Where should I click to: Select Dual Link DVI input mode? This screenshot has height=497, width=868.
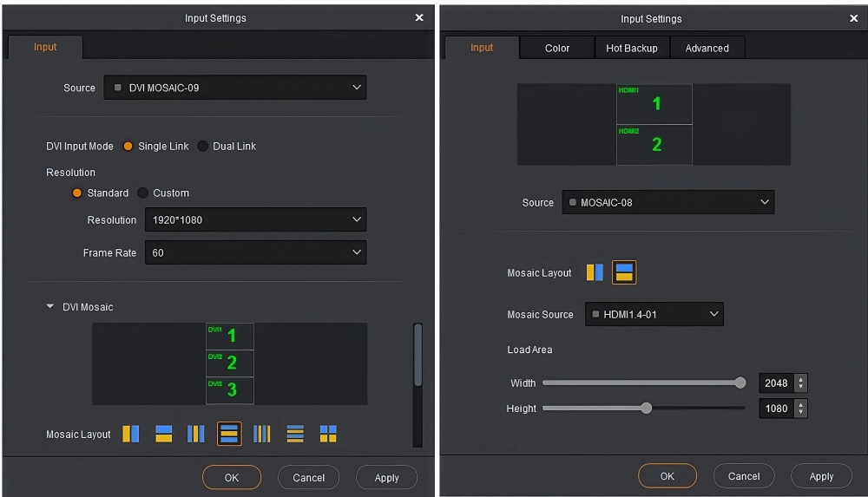[202, 146]
